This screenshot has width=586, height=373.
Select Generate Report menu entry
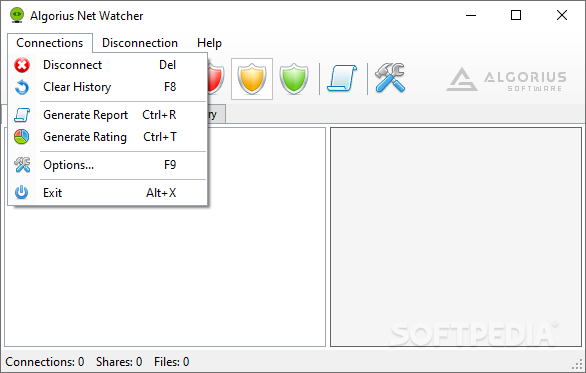108,115
